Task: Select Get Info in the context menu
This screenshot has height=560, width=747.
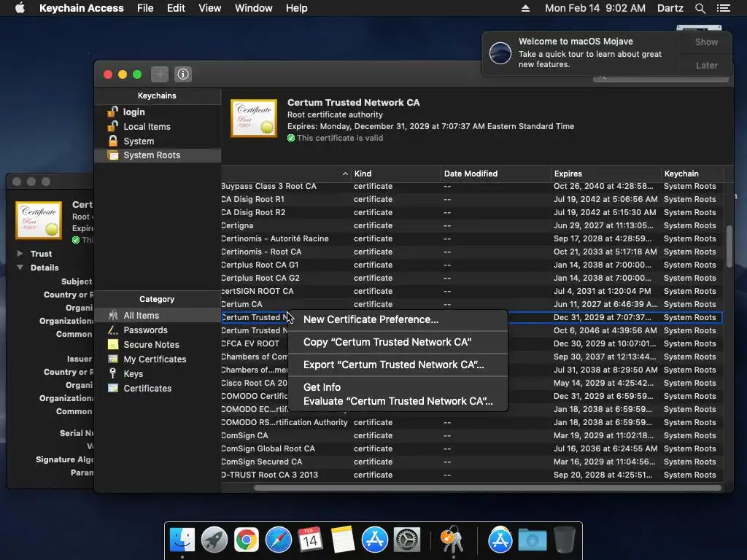Action: [398, 387]
